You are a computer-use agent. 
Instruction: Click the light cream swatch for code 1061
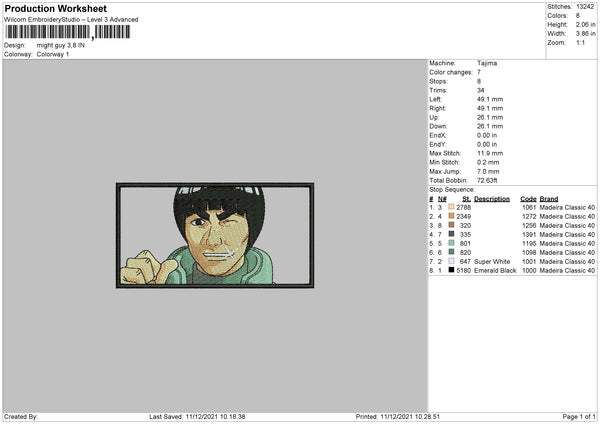(x=451, y=207)
